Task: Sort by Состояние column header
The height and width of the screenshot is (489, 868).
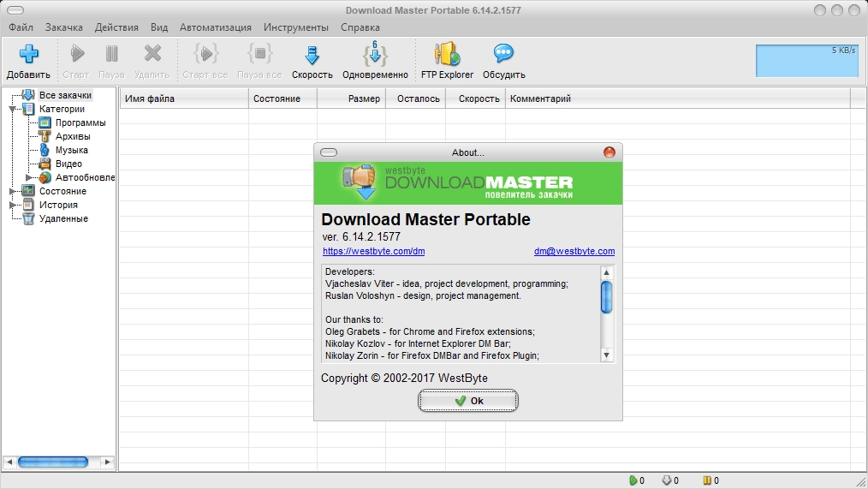Action: 282,98
